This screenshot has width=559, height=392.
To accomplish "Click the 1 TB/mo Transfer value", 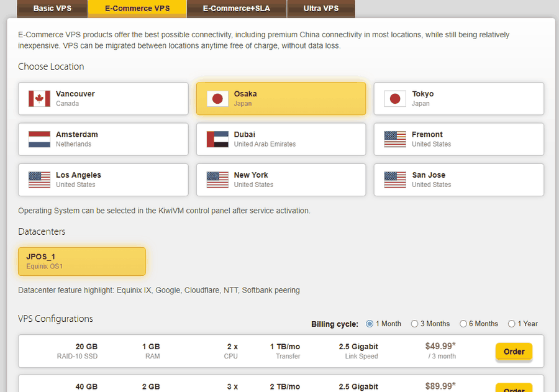I will pos(285,347).
